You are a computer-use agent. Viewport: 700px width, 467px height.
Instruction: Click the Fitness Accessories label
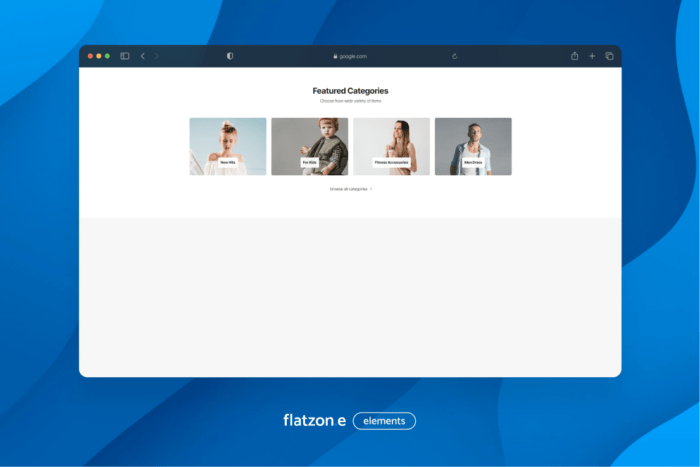391,162
